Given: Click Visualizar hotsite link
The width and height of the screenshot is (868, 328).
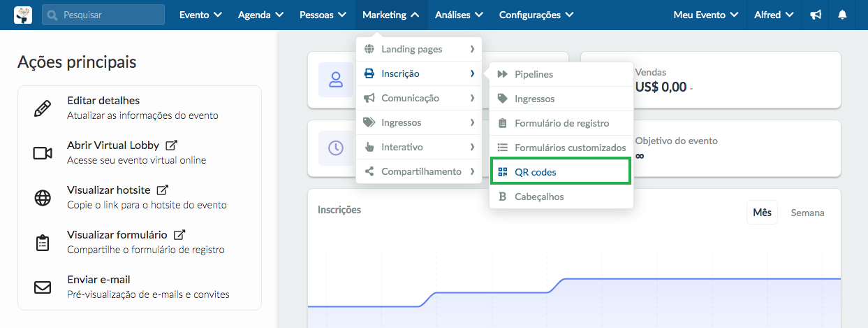Looking at the screenshot, I should click(x=109, y=190).
